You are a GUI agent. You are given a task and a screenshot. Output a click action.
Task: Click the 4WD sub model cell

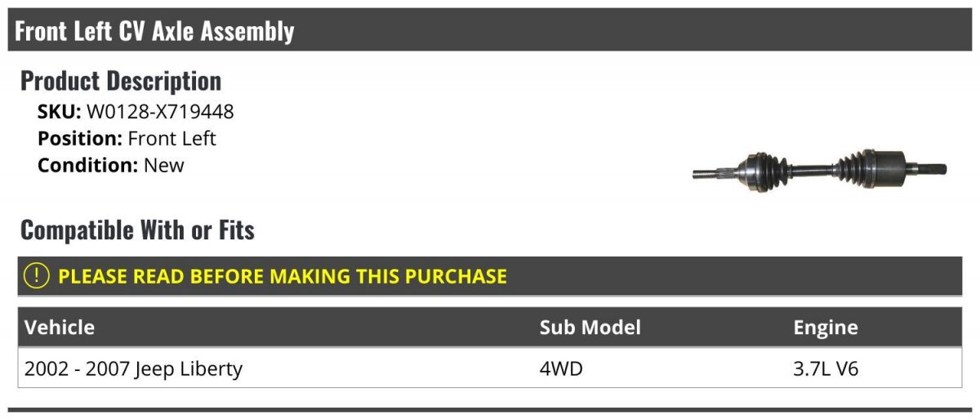pyautogui.click(x=561, y=369)
